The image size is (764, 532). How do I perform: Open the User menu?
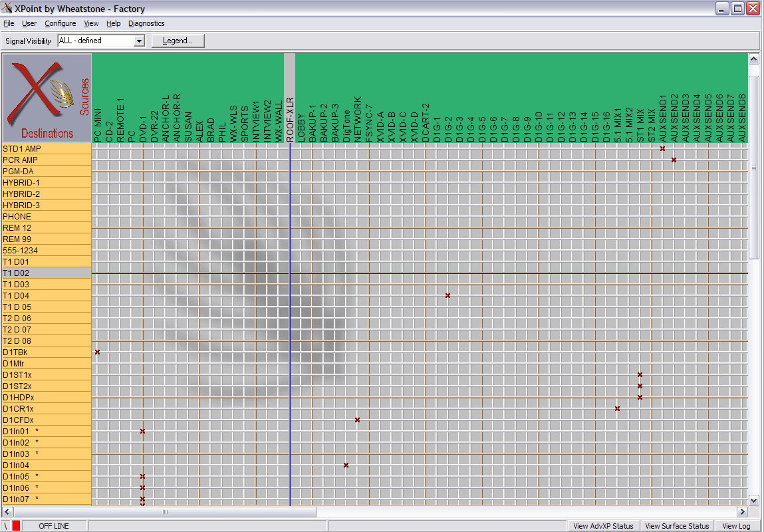pyautogui.click(x=29, y=23)
